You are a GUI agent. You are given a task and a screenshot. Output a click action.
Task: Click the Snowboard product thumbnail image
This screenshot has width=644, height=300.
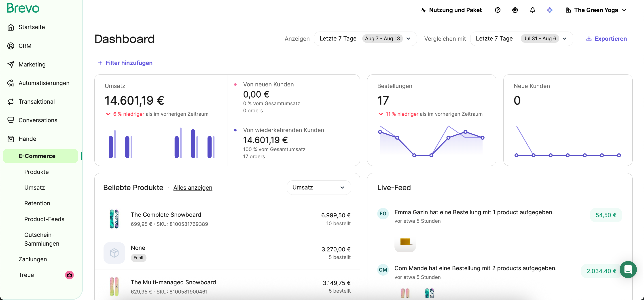[114, 219]
